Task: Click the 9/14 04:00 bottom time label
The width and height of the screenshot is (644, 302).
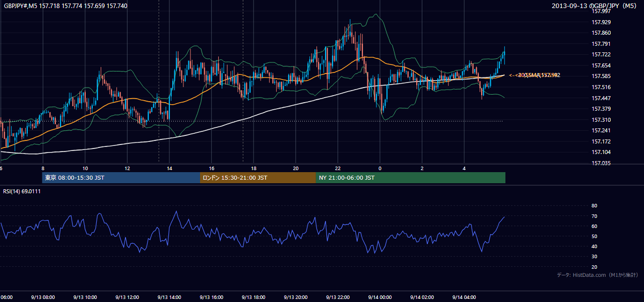Action: click(x=464, y=297)
